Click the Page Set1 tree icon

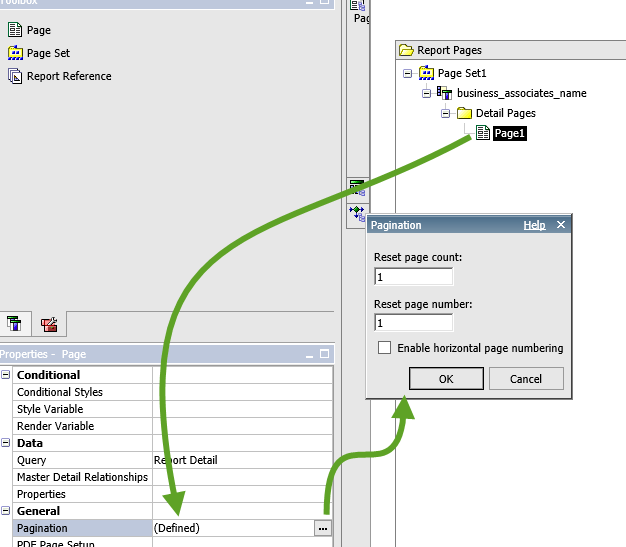[x=426, y=73]
